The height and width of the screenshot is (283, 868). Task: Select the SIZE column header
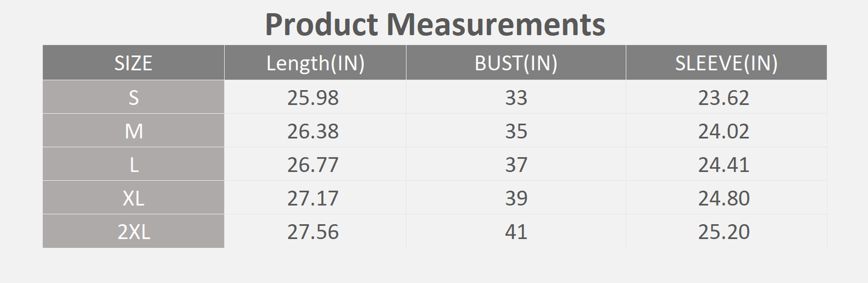(133, 62)
